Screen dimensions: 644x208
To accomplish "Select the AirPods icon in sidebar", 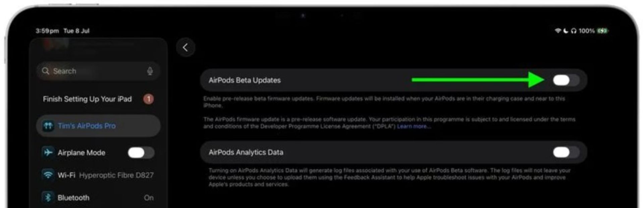I will [48, 126].
